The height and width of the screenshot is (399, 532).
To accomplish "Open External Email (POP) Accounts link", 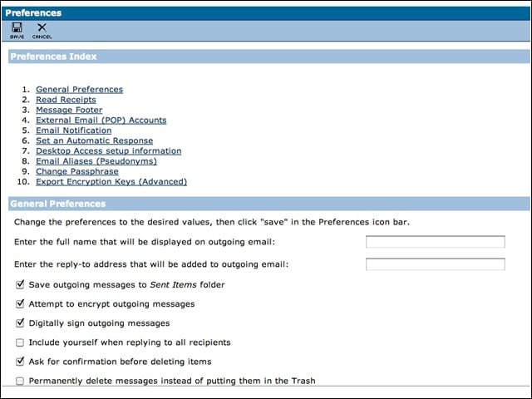I will pyautogui.click(x=101, y=120).
